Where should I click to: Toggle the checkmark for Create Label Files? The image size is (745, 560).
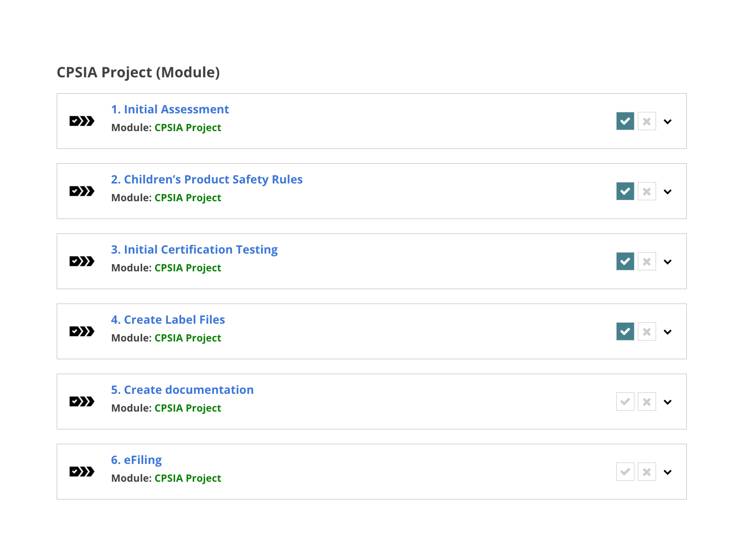[625, 331]
